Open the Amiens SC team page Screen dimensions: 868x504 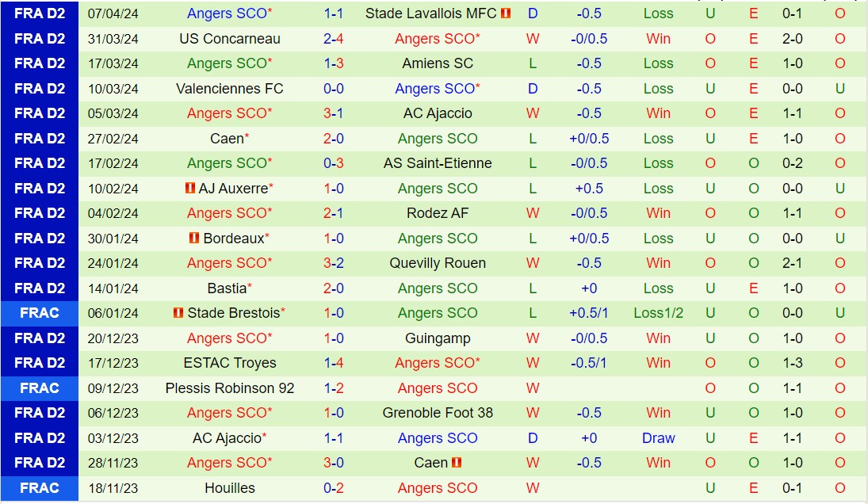pos(438,63)
